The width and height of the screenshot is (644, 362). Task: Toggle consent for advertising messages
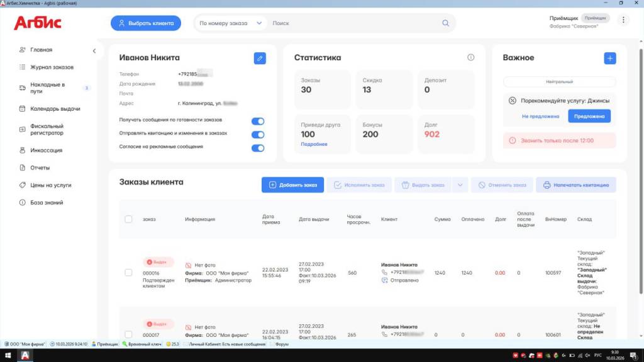click(x=258, y=148)
